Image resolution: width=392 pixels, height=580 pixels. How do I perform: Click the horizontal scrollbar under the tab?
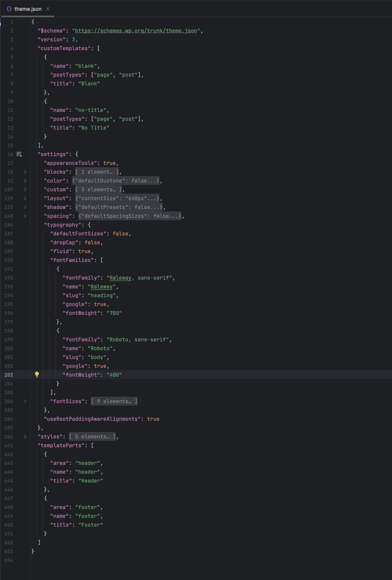click(x=28, y=17)
